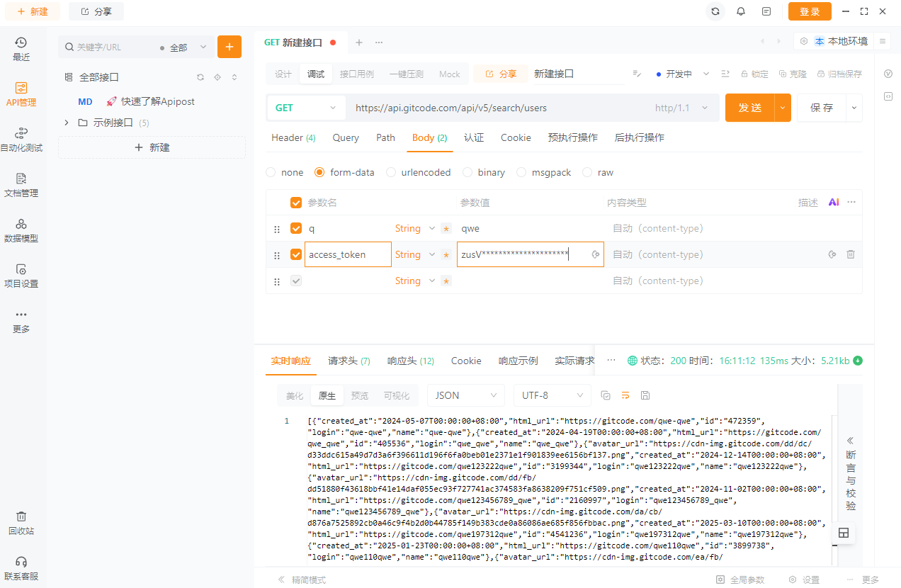Switch to the Path tab
Viewport: 901px width, 588px height.
point(385,137)
